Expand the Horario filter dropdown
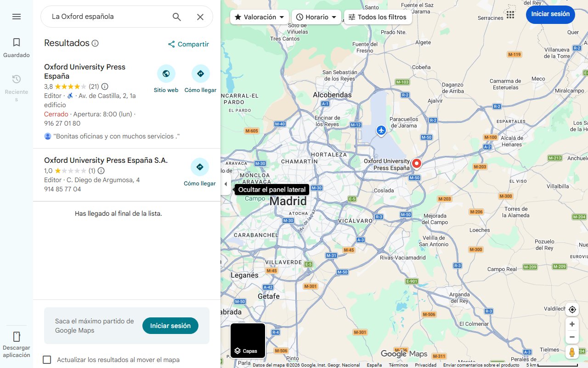588x368 pixels. tap(317, 17)
